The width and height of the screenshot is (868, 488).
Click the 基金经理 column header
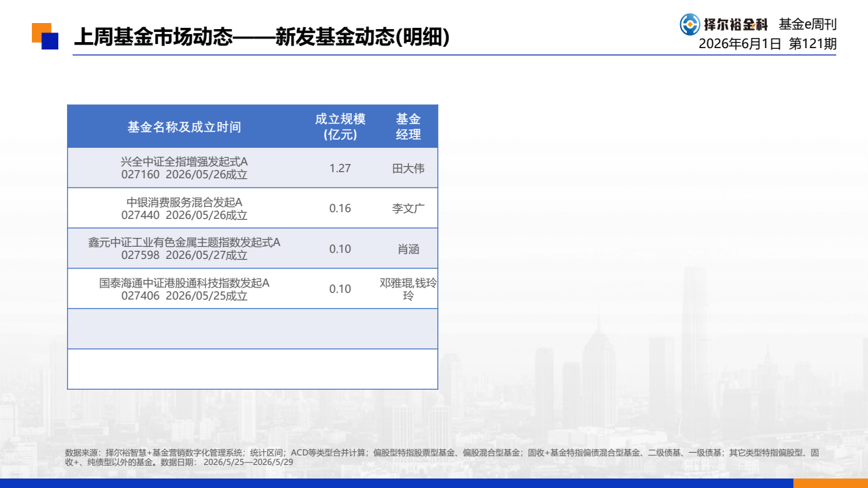tap(408, 127)
